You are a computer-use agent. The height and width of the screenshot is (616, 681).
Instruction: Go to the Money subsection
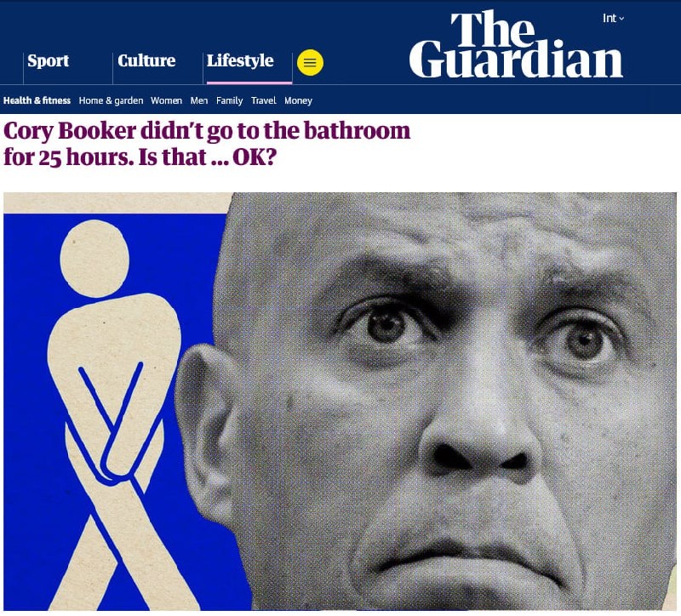(x=299, y=100)
